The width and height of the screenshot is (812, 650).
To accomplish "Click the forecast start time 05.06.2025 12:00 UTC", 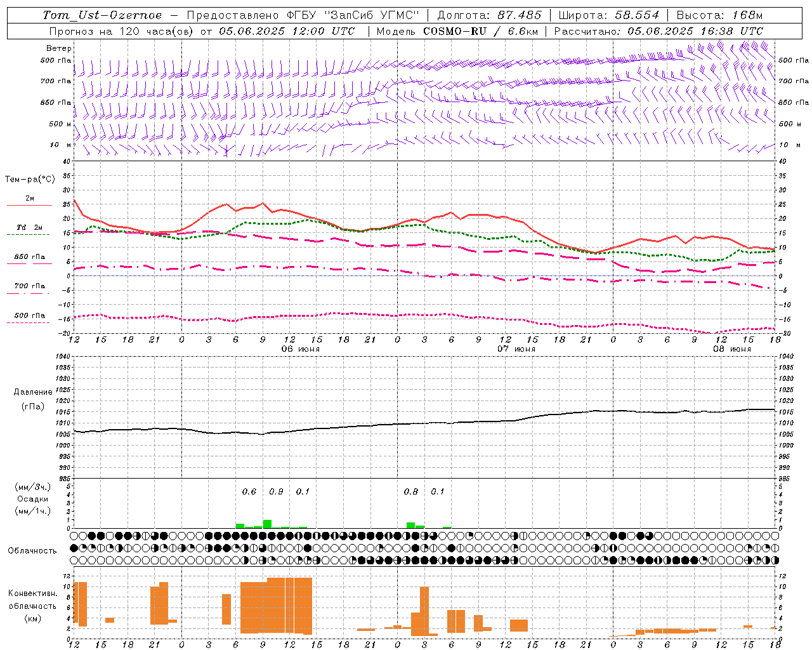I will (287, 31).
